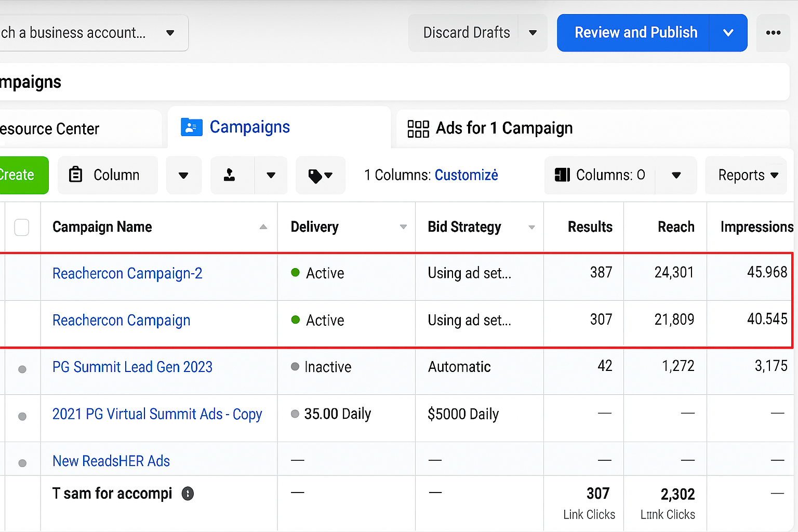Image resolution: width=798 pixels, height=532 pixels.
Task: Click the grey dot beside 35.00 Daily
Action: [x=295, y=414]
